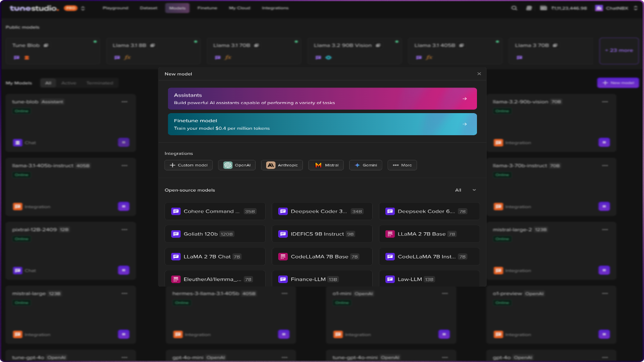Open the Llama 3.1 405B public model card
The width and height of the screenshot is (644, 362).
point(455,51)
